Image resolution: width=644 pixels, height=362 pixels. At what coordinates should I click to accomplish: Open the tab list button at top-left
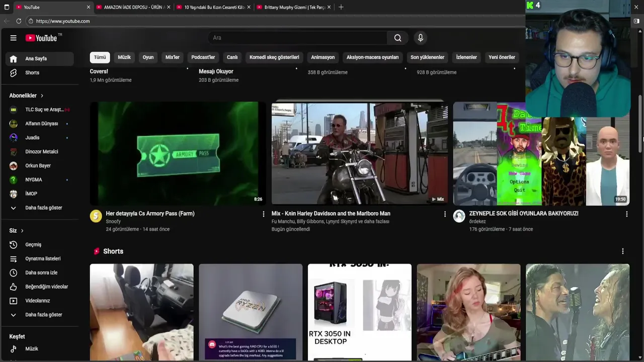(7, 7)
